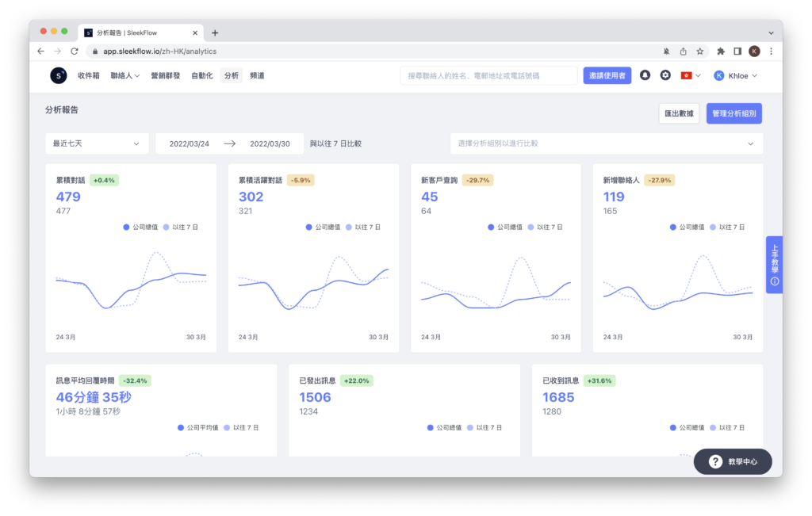Click the 匯出數據 button

click(679, 113)
